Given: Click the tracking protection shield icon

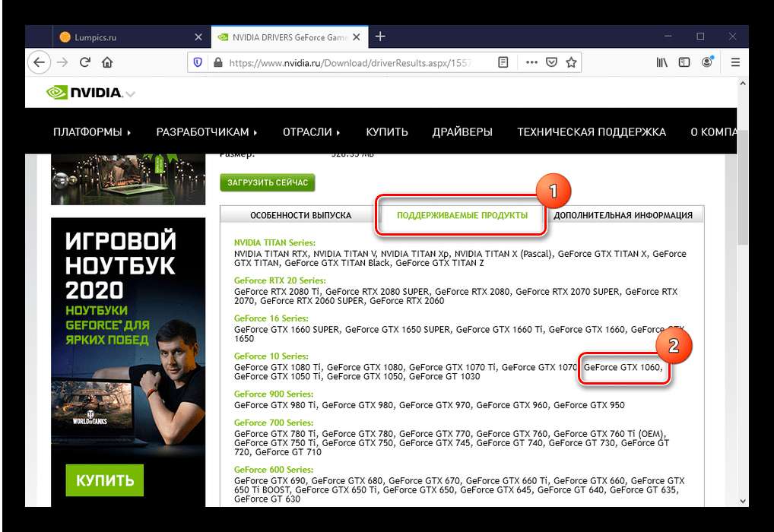Looking at the screenshot, I should pos(198,62).
